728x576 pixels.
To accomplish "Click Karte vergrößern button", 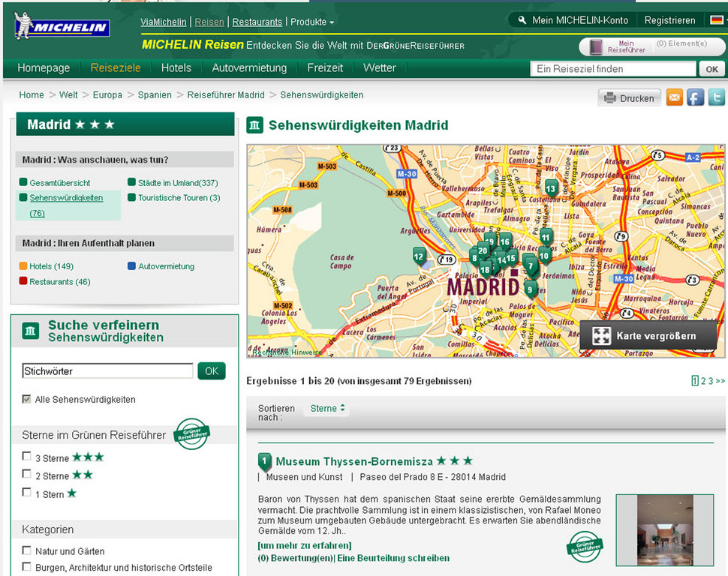I will tap(648, 335).
